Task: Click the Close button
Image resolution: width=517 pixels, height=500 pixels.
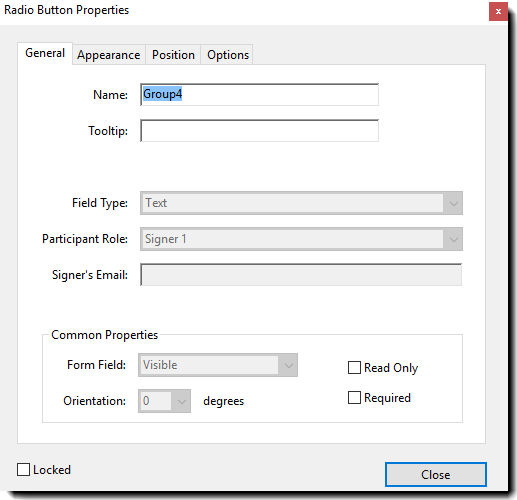Action: [x=436, y=474]
